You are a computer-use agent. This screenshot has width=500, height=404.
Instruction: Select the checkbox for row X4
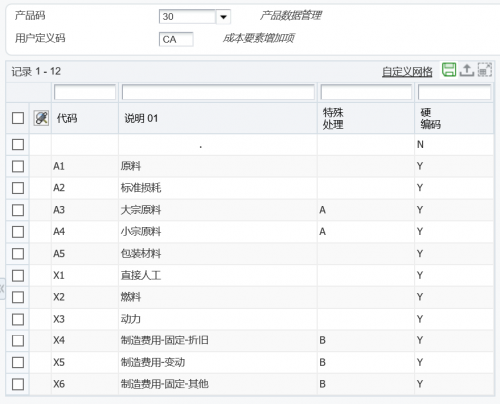click(18, 341)
